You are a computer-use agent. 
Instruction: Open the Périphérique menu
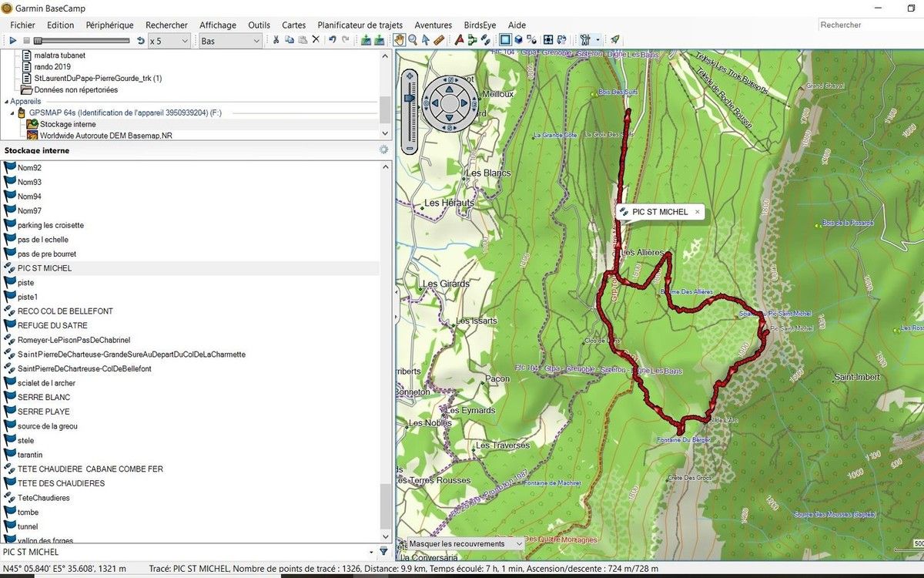click(109, 25)
